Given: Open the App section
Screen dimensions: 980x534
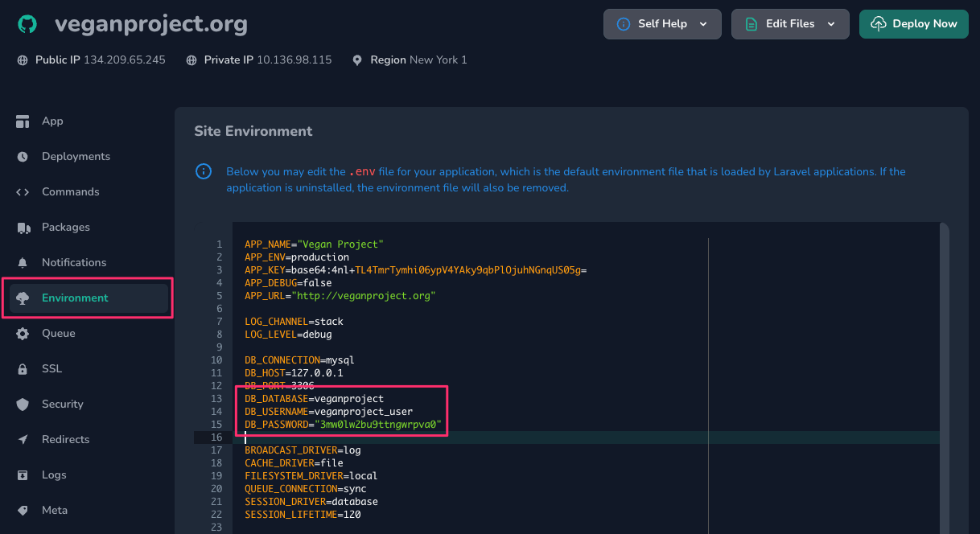Looking at the screenshot, I should (52, 121).
